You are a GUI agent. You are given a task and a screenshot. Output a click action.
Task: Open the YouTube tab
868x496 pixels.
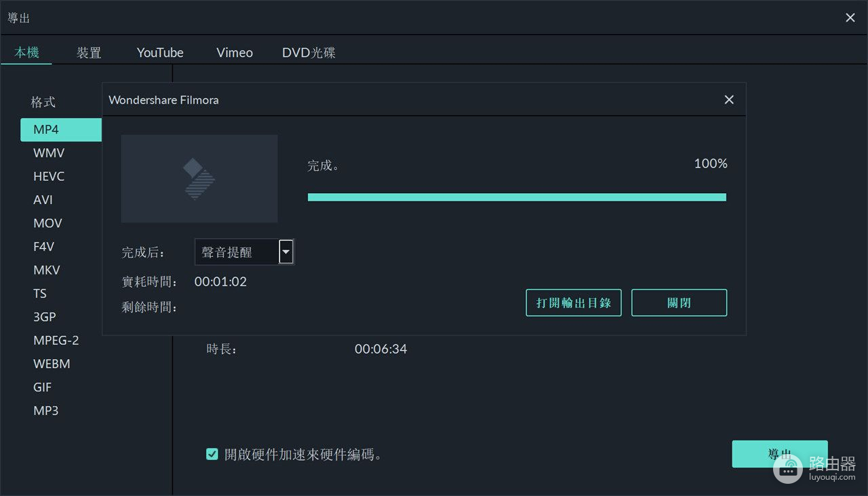click(x=160, y=52)
